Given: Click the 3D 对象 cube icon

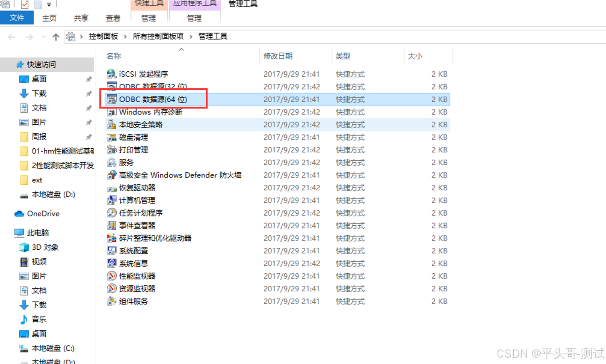Looking at the screenshot, I should (x=24, y=247).
